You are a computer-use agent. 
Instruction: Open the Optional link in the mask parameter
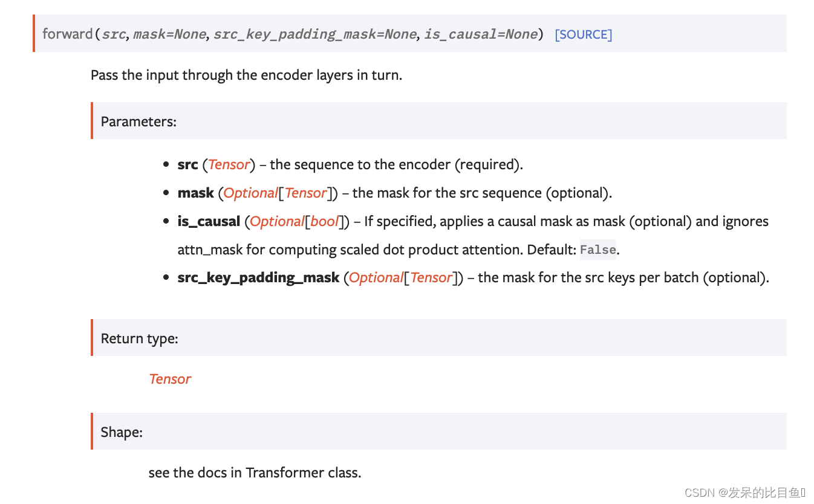[252, 193]
